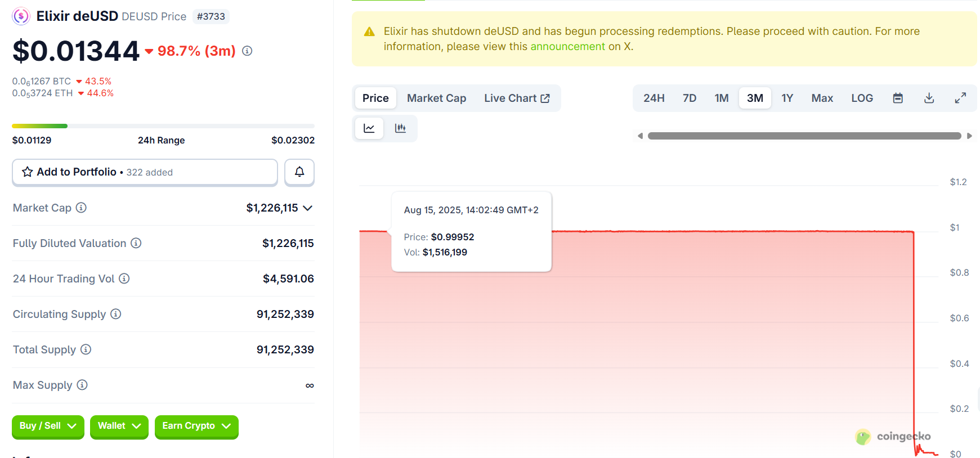This screenshot has width=980, height=458.
Task: Select the 1Y time range
Action: pos(787,98)
